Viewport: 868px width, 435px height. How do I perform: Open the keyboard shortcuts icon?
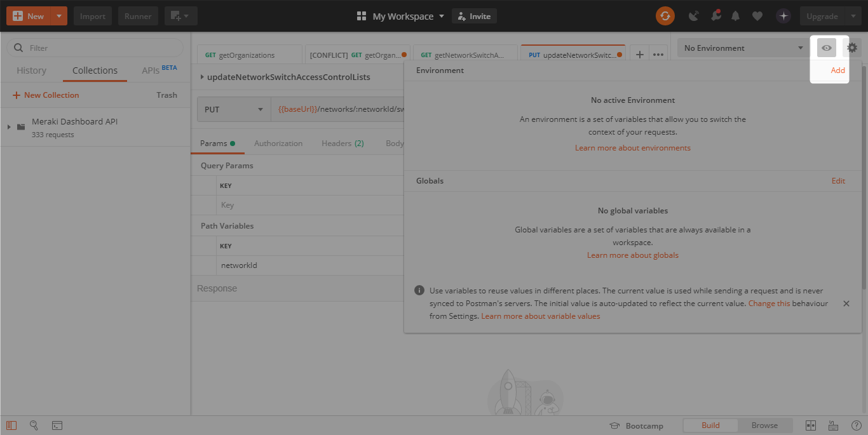click(x=833, y=425)
